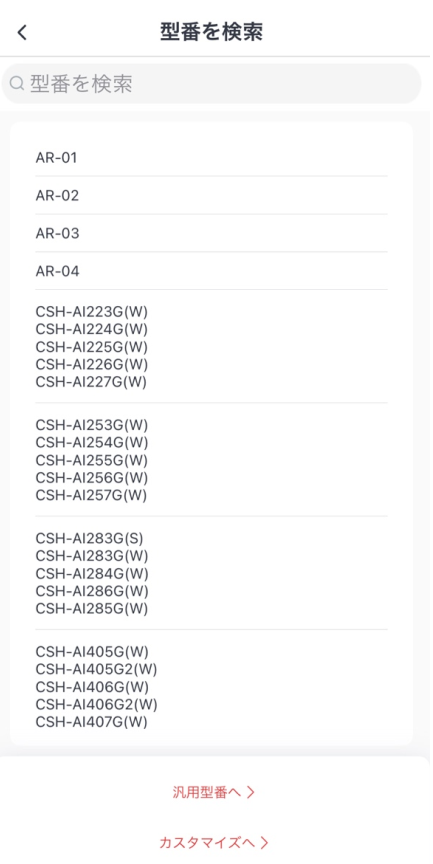Tap the CSH-AI285G(W) entry

pos(92,609)
